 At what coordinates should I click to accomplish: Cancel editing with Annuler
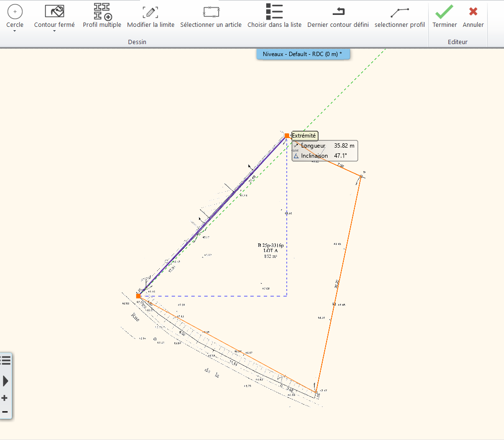[473, 16]
